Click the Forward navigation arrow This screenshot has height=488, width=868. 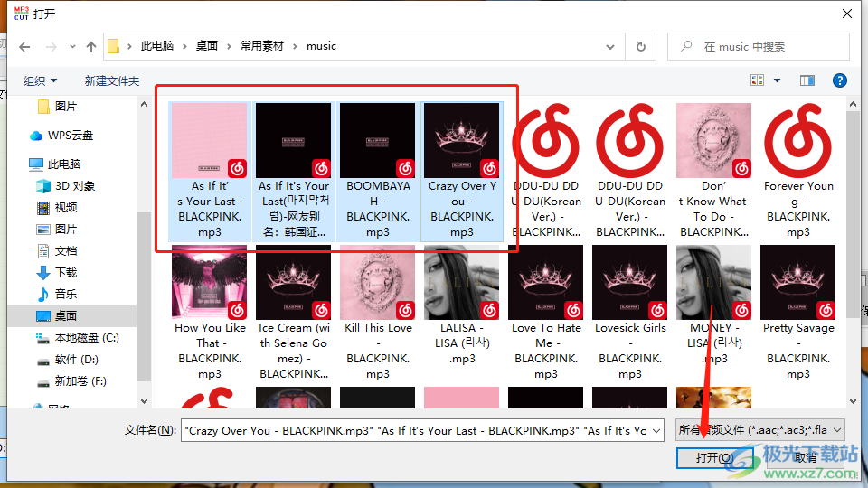pyautogui.click(x=52, y=47)
